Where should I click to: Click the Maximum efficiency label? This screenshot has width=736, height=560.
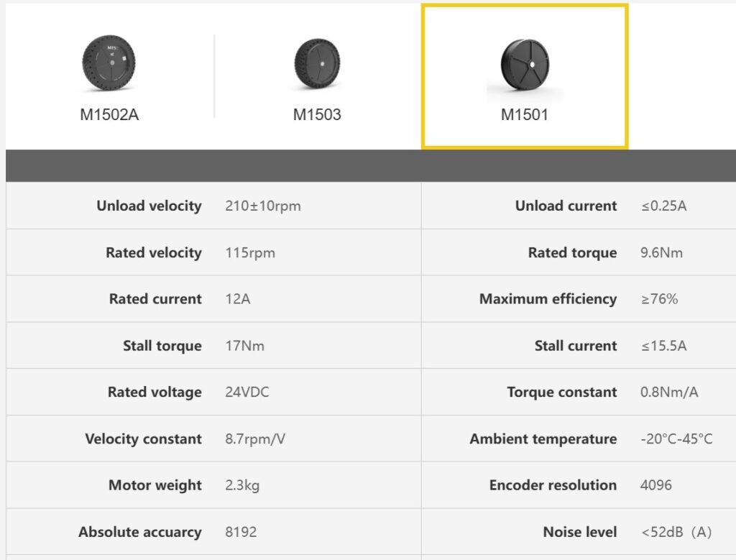point(548,299)
